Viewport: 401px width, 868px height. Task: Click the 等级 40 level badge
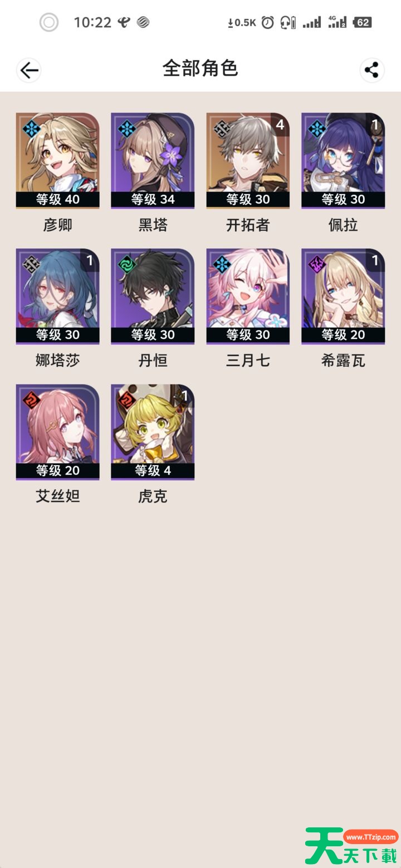pyautogui.click(x=57, y=199)
